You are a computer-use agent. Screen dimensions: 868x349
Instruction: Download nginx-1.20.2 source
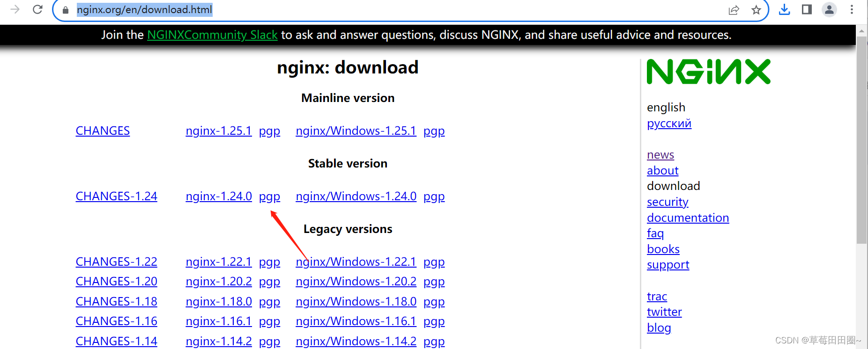[x=219, y=282]
